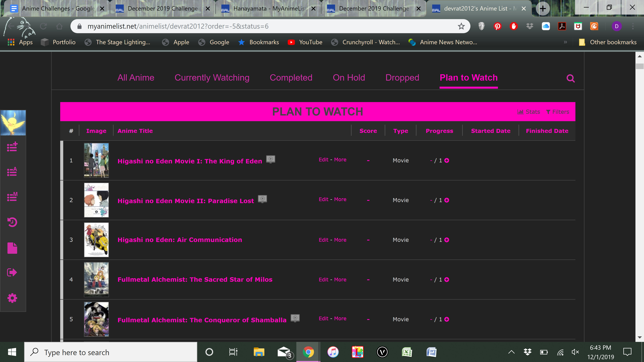The width and height of the screenshot is (644, 362).
Task: Open Excel from the Windows taskbar
Action: click(407, 352)
